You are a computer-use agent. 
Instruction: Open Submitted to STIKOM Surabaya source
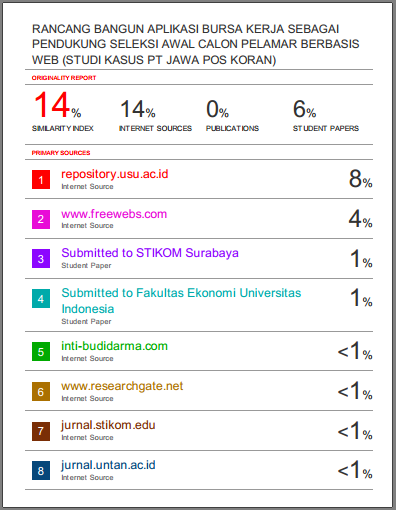pos(150,253)
